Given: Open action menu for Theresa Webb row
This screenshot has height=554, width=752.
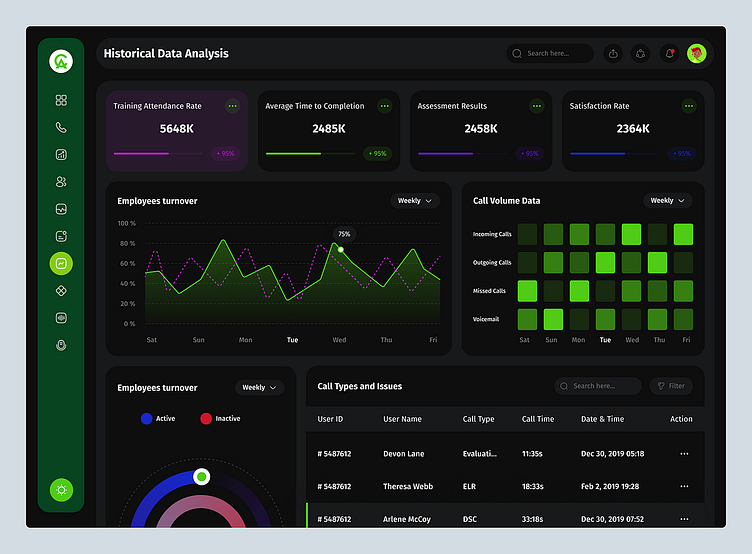Looking at the screenshot, I should pyautogui.click(x=684, y=486).
